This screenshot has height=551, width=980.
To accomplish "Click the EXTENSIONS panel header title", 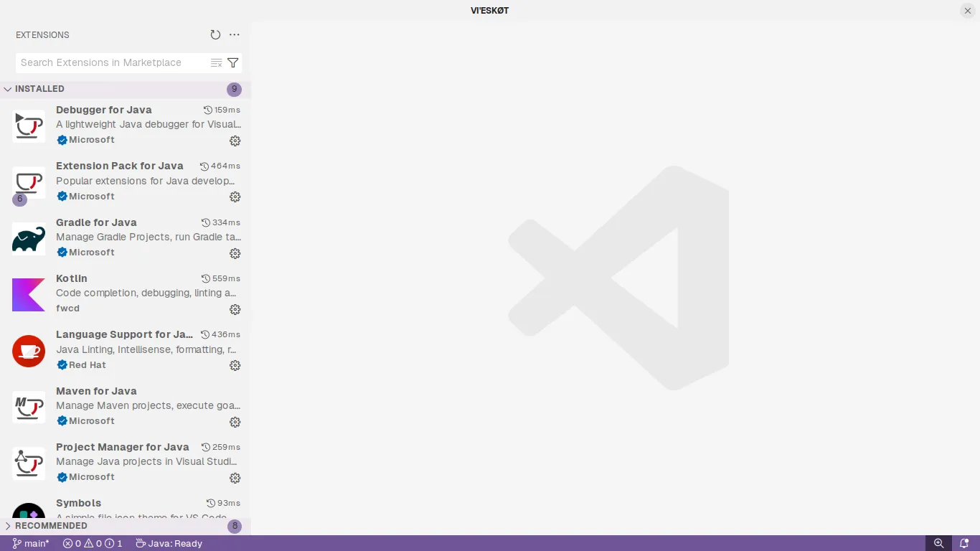I will click(42, 34).
